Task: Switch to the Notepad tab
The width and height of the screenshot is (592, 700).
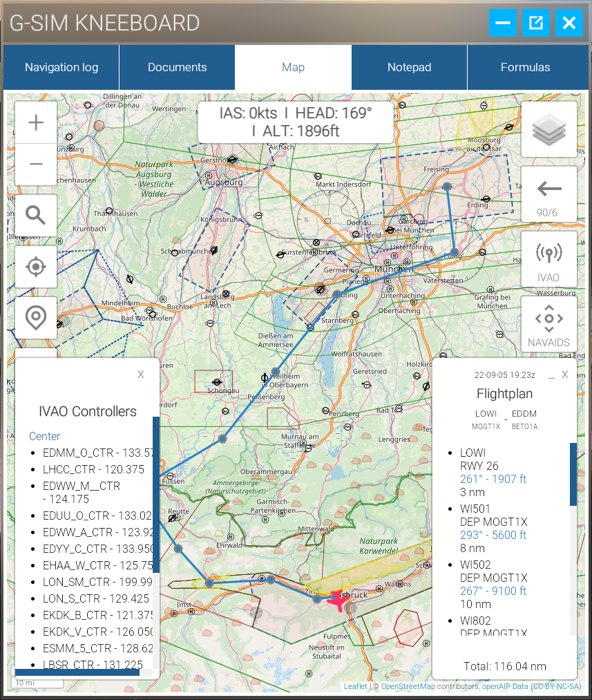Action: click(409, 67)
